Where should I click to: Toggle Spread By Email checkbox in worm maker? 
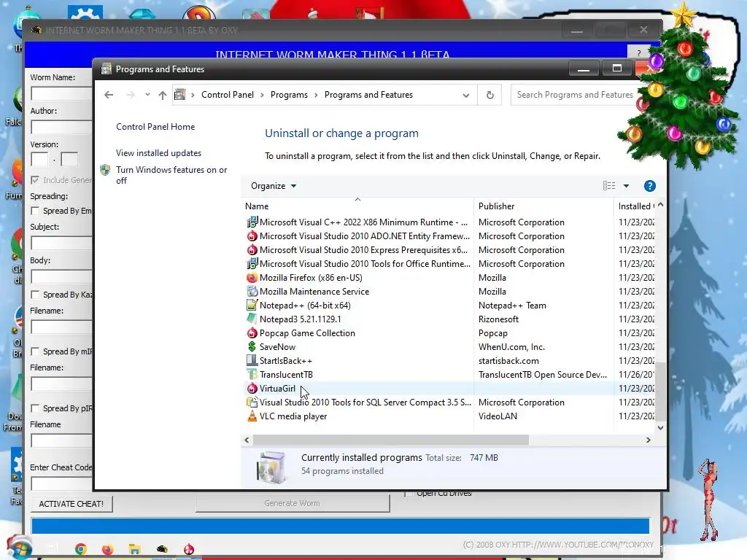[35, 211]
